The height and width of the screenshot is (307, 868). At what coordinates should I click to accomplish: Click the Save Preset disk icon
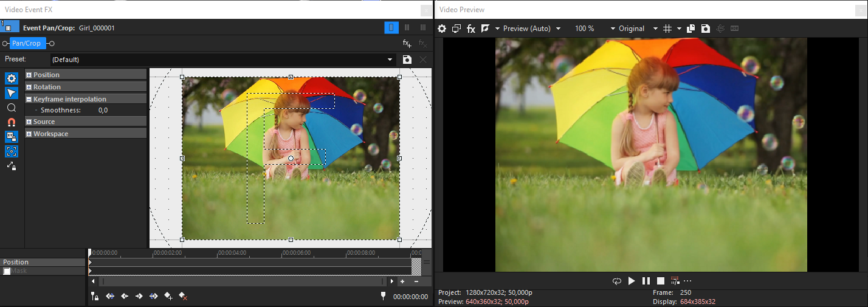tap(407, 60)
